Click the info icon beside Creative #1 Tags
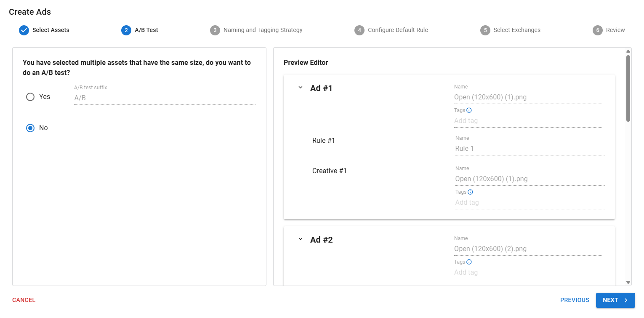 coord(470,192)
